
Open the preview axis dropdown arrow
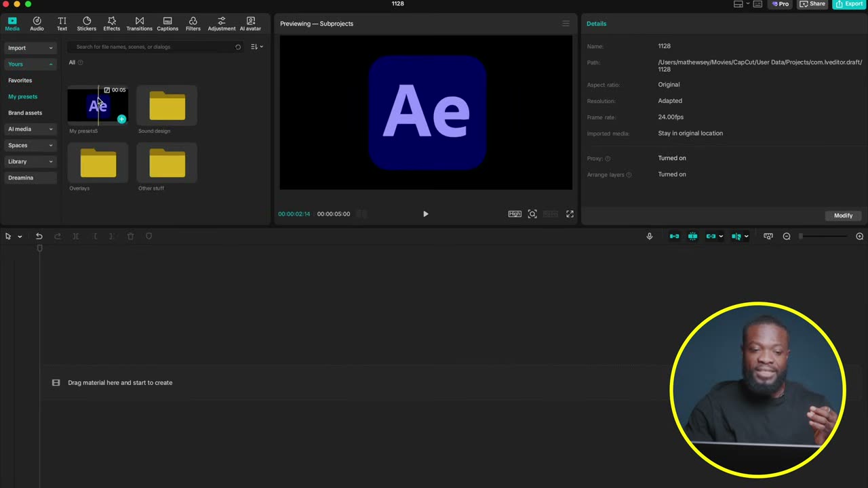coord(746,237)
